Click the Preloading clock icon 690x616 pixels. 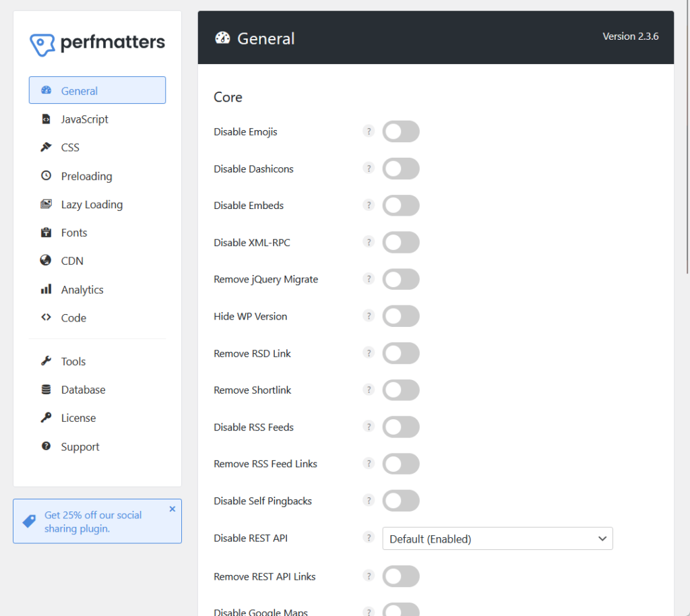(x=46, y=175)
